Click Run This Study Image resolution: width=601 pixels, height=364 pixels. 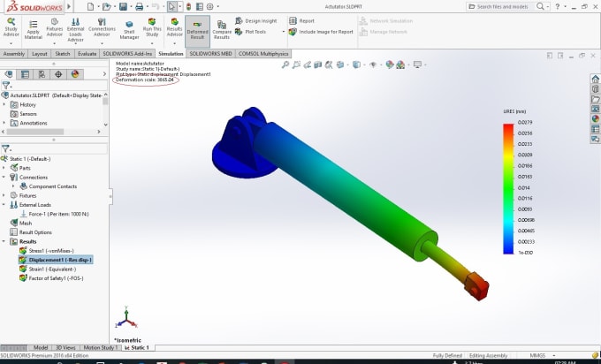pos(152,27)
